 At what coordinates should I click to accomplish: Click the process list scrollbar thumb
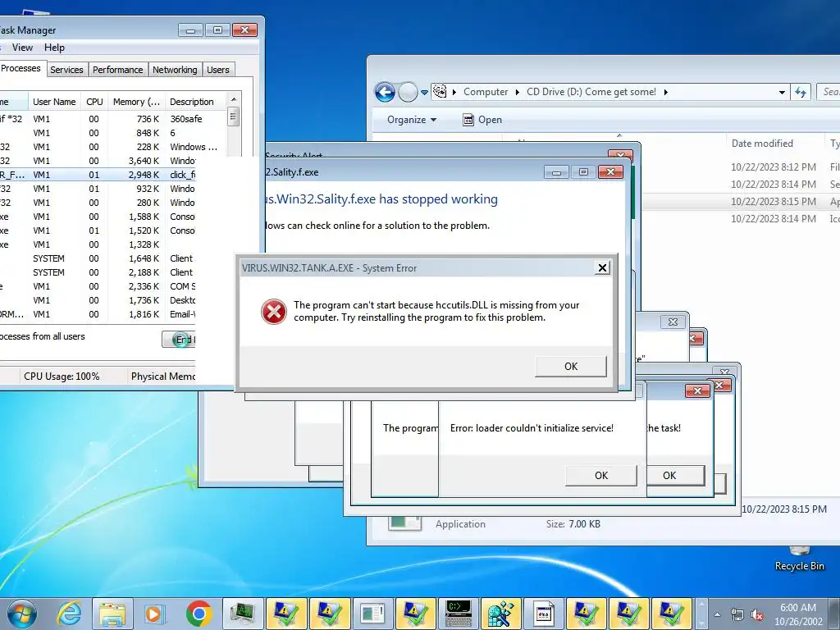[233, 116]
